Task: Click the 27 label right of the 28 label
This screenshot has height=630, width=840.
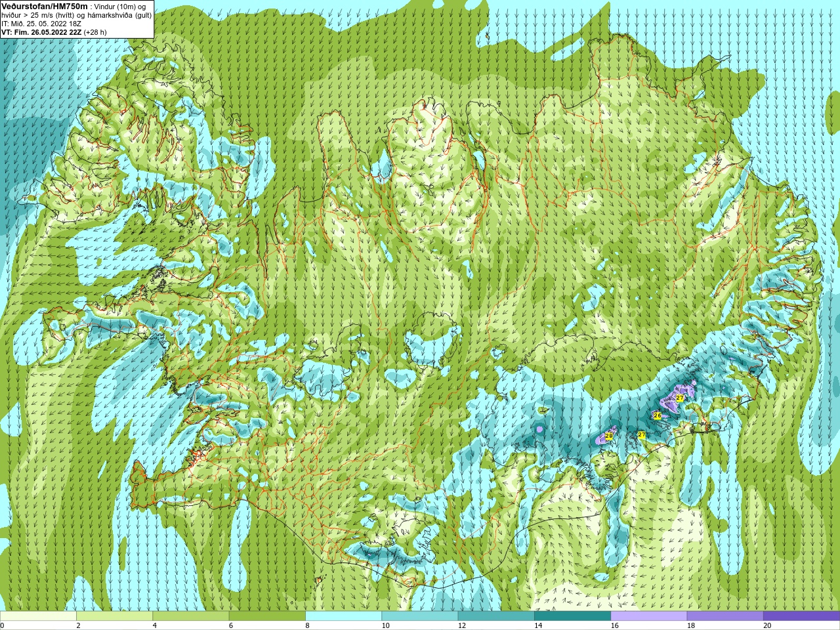Action: [642, 435]
